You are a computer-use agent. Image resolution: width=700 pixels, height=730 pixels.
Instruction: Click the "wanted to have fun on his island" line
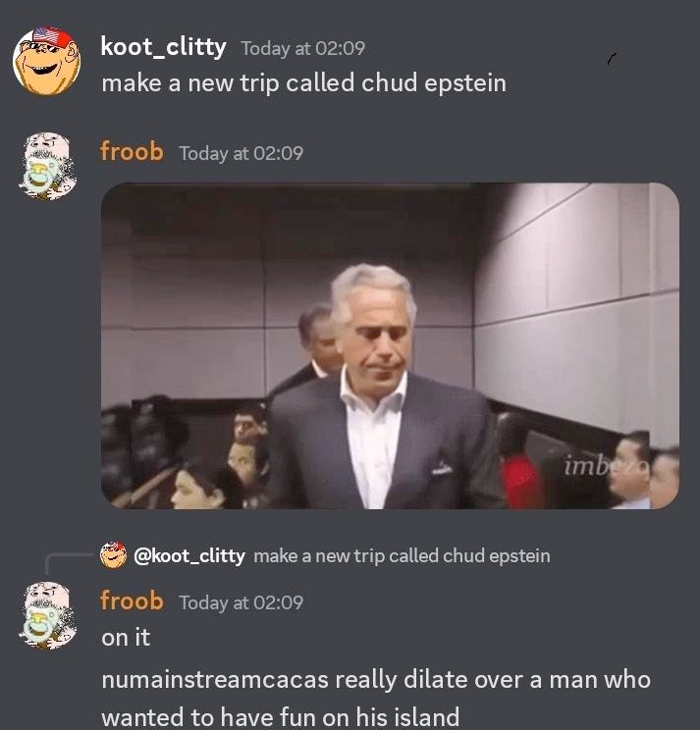pyautogui.click(x=281, y=717)
